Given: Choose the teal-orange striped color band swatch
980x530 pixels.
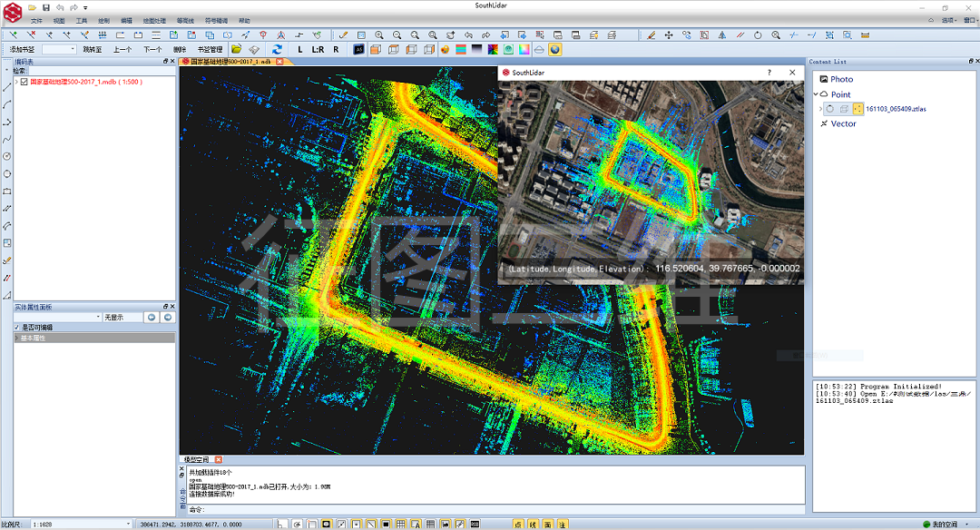Looking at the screenshot, I should tap(461, 49).
